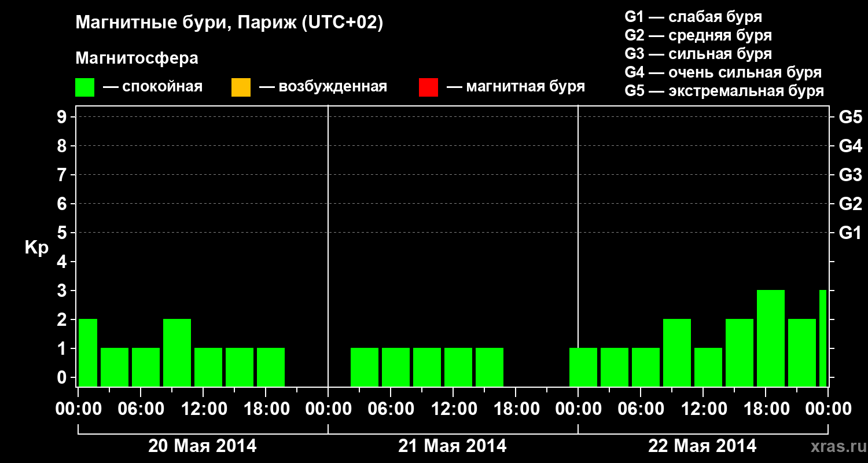Click the '— магнитная буря' legend label

[516, 87]
